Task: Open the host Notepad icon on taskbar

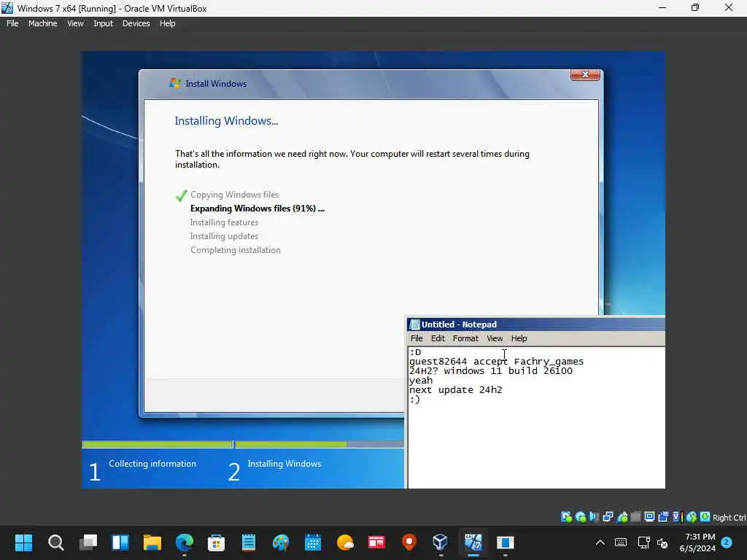Action: (249, 542)
